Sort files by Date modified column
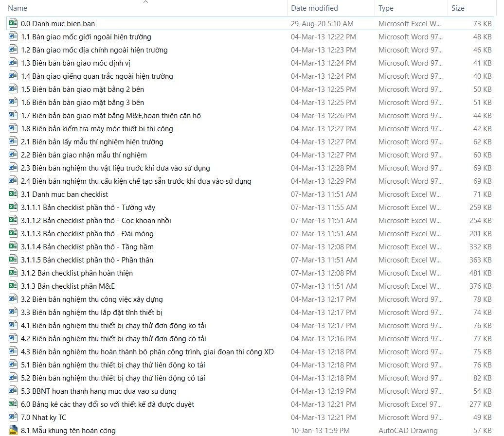The image size is (504, 436). tap(314, 8)
